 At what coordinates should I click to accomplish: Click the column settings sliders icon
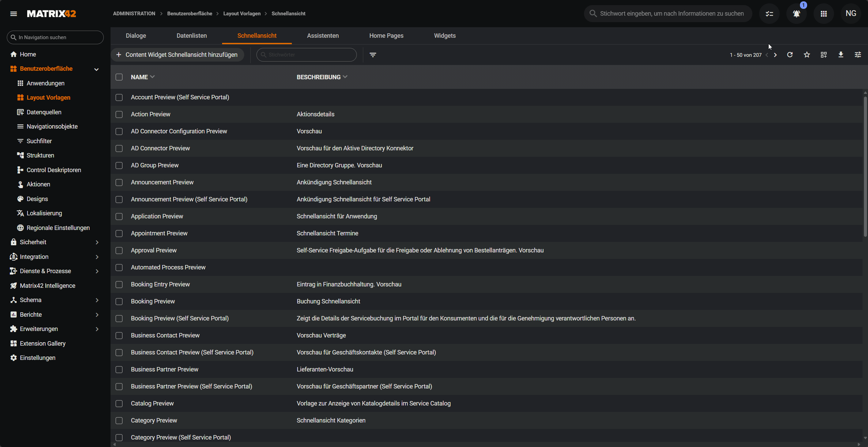pyautogui.click(x=858, y=55)
